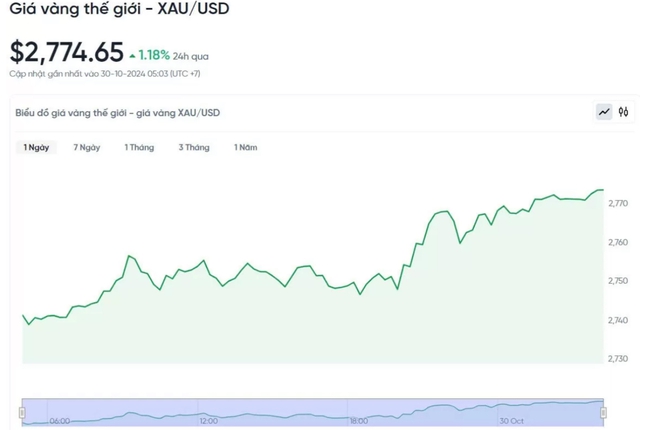This screenshot has width=650, height=430.
Task: Click the 06:00 mark in the navigator
Action: point(59,421)
